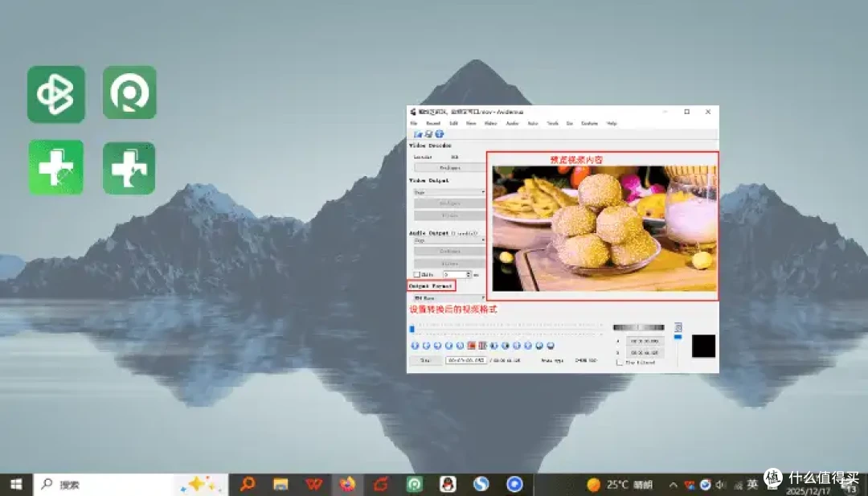Click the gray jog shuttle wheel control

[x=638, y=327]
